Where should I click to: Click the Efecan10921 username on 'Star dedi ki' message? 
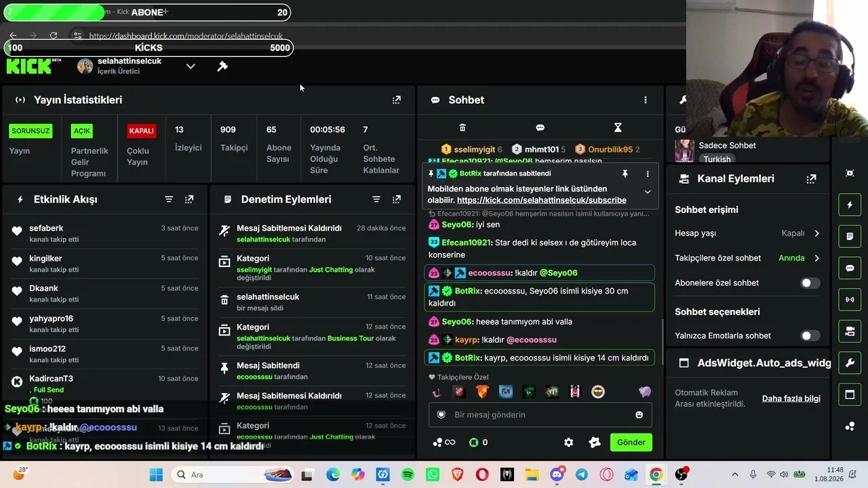(x=466, y=243)
